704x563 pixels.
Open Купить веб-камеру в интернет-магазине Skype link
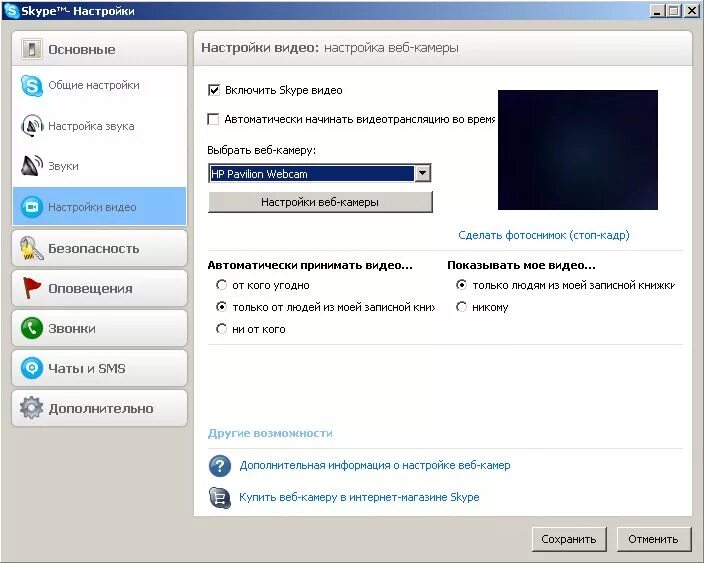pos(359,497)
